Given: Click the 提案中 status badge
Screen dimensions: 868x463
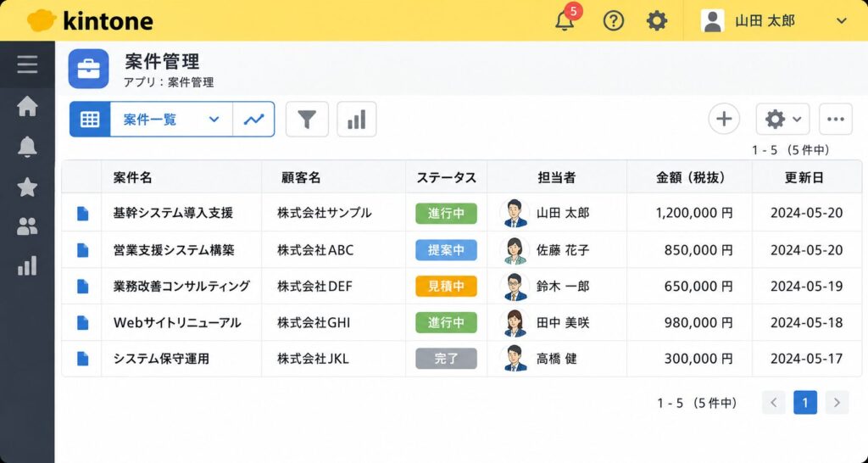Looking at the screenshot, I should coord(446,250).
